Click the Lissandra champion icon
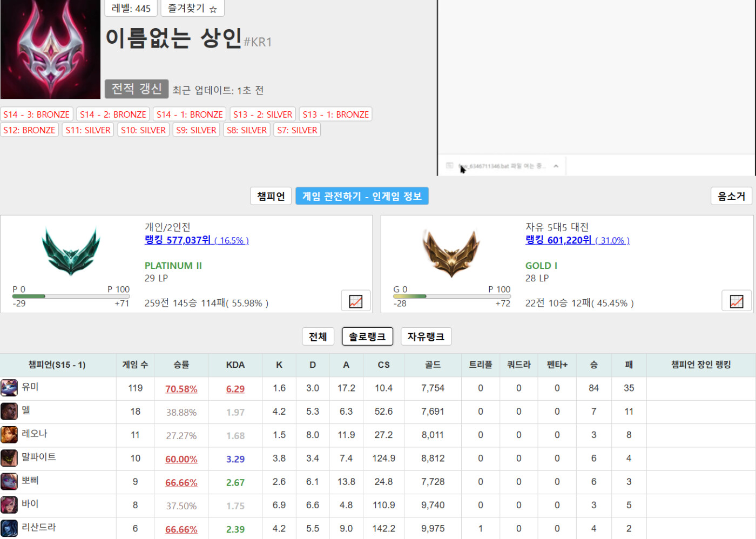Image resolution: width=756 pixels, height=539 pixels. (x=9, y=528)
